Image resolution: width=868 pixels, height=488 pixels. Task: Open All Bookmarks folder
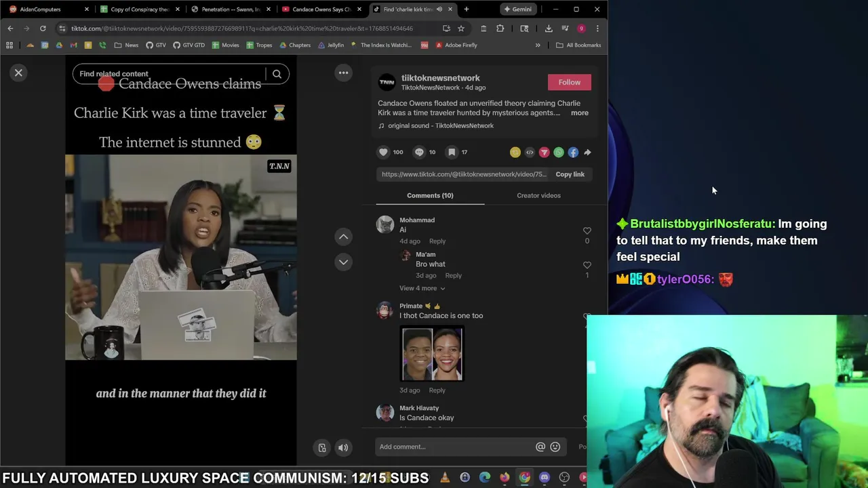[x=578, y=45]
